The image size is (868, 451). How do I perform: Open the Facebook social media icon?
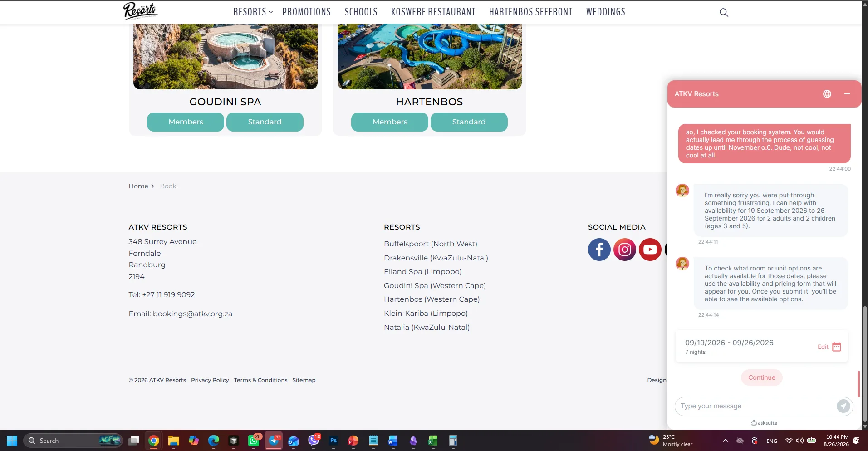[x=599, y=250]
